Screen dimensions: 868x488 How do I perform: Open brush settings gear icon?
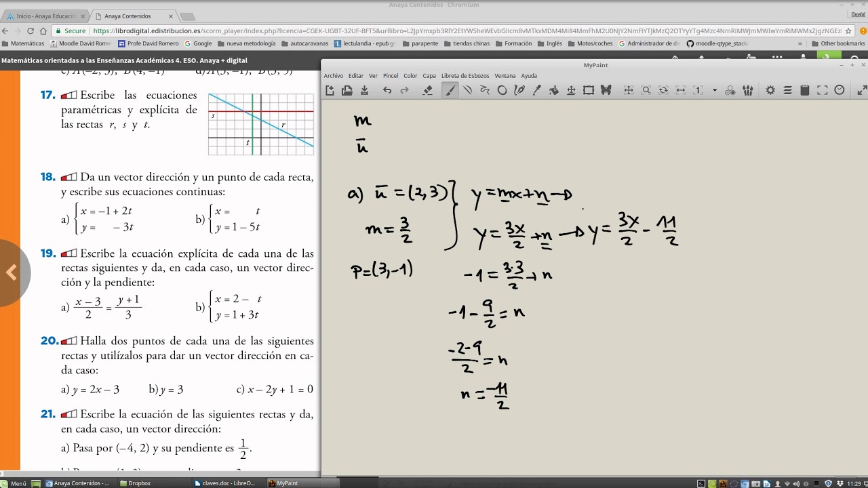(770, 90)
